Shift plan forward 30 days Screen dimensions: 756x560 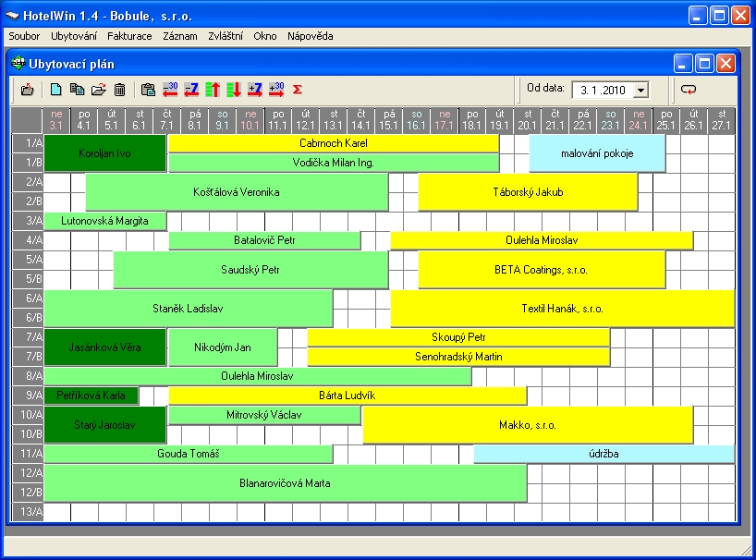(x=276, y=90)
